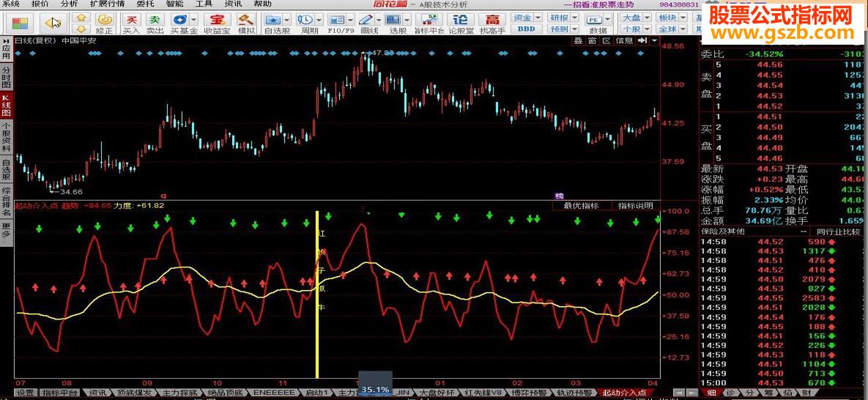Select the 博弈预警 indicator tab
868x400 pixels.
[527, 393]
